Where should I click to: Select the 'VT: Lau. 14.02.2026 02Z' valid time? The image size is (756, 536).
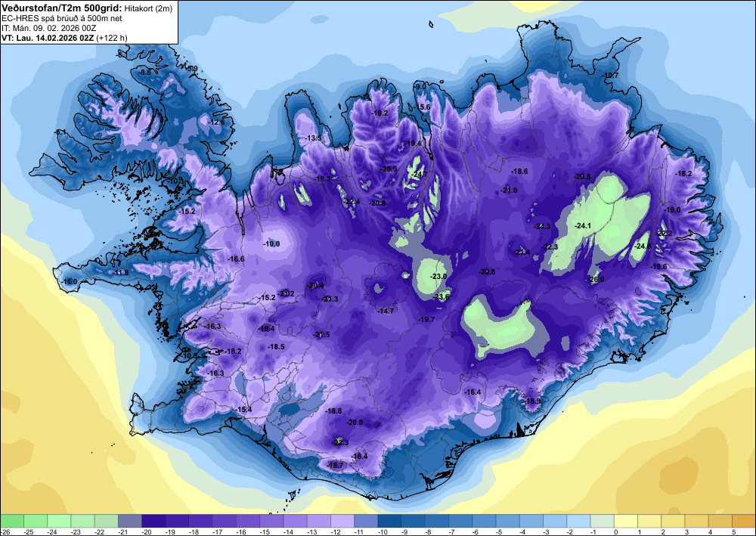pyautogui.click(x=48, y=38)
